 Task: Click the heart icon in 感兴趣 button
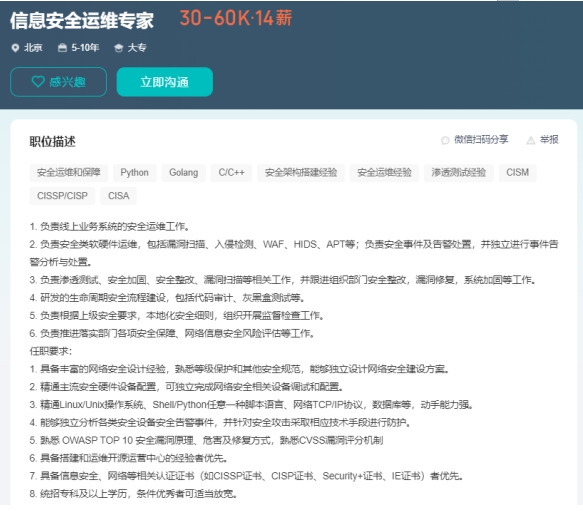pos(38,81)
